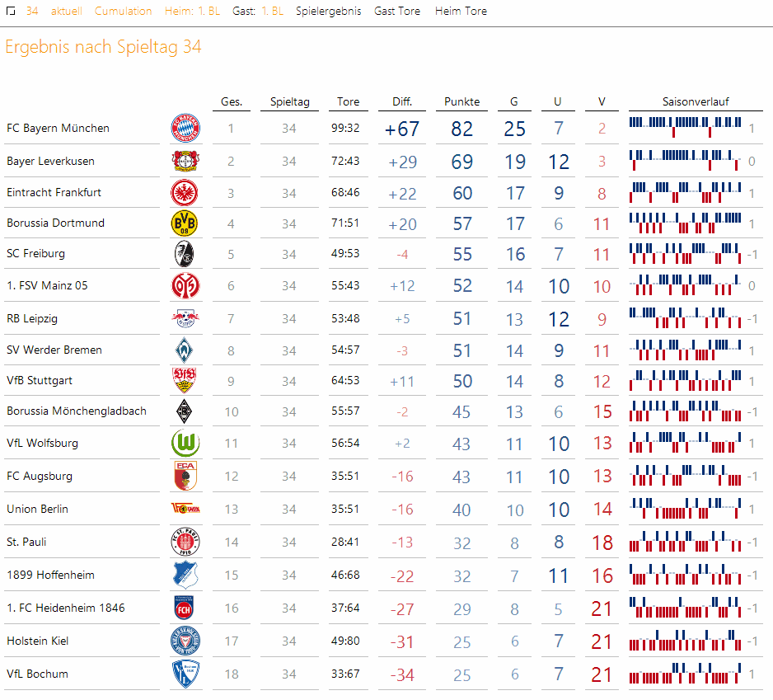Click the small square icon before 34
773x700 pixels.
(11, 12)
